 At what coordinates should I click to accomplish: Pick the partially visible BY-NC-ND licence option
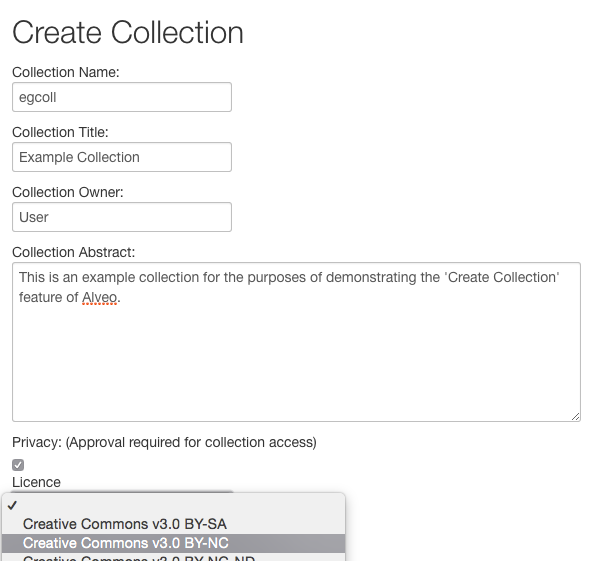pos(173,557)
